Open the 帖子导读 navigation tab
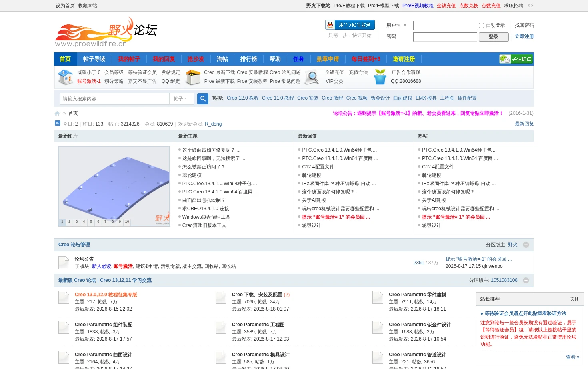 tap(94, 59)
